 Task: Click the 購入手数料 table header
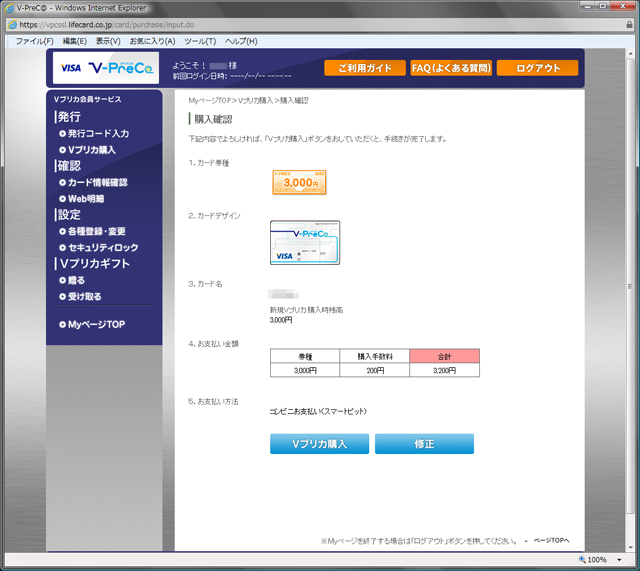pos(375,356)
